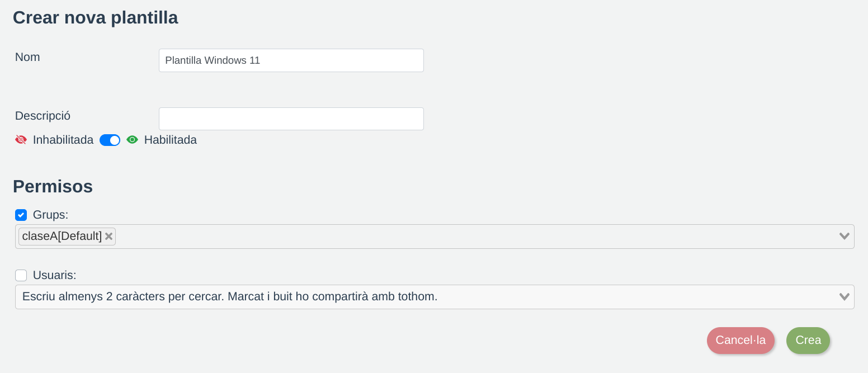Click the Grups: label
This screenshot has height=373, width=868.
coord(50,215)
